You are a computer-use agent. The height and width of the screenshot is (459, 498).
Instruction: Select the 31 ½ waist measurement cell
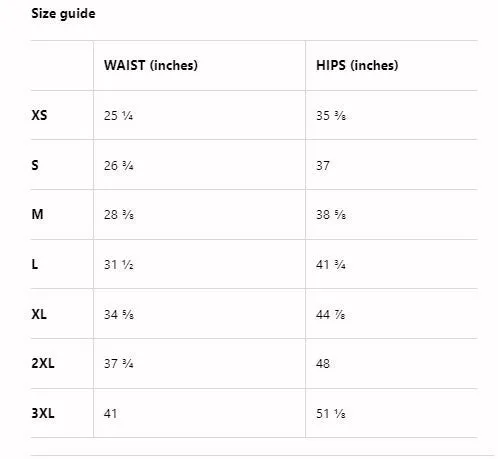coord(119,265)
